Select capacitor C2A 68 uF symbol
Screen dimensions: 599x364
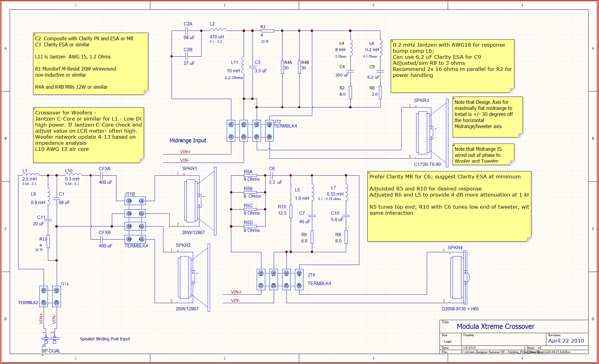pos(187,31)
